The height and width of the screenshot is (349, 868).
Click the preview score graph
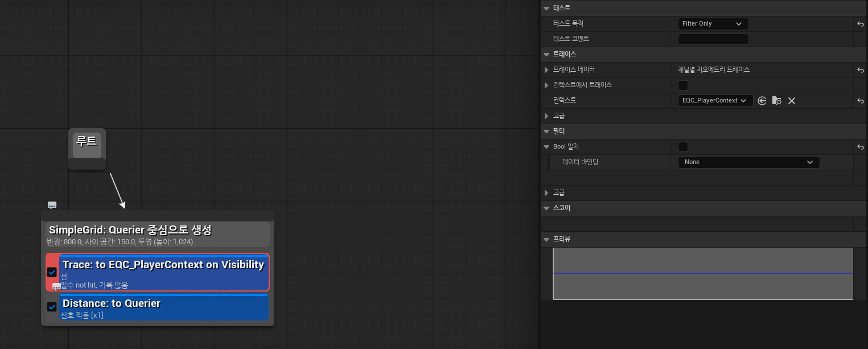pos(703,273)
